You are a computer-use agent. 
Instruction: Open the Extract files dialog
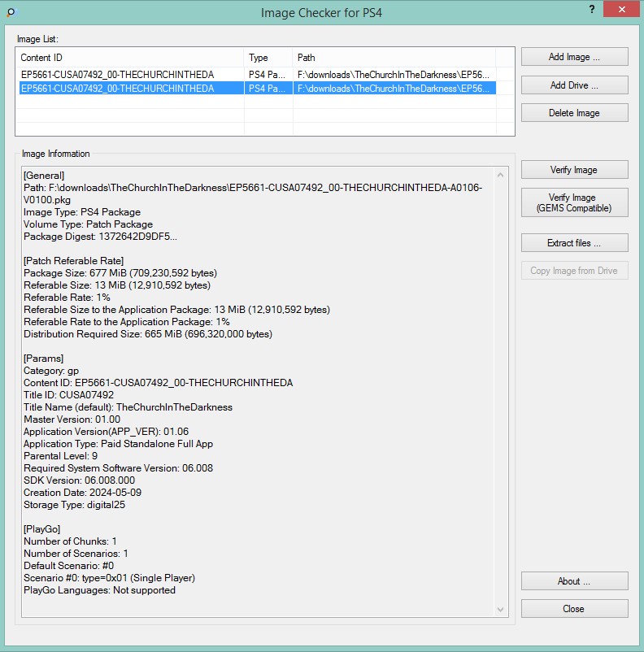tap(575, 243)
